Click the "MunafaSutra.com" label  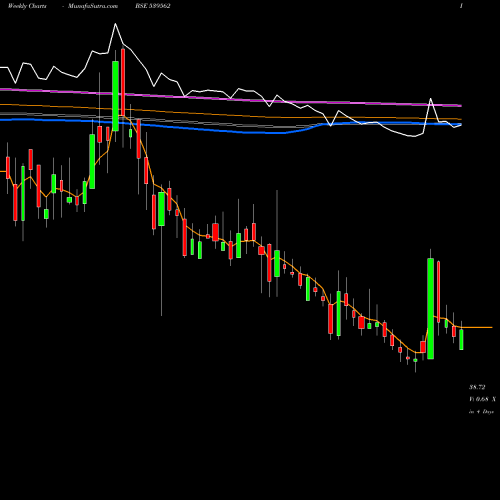point(93,6)
